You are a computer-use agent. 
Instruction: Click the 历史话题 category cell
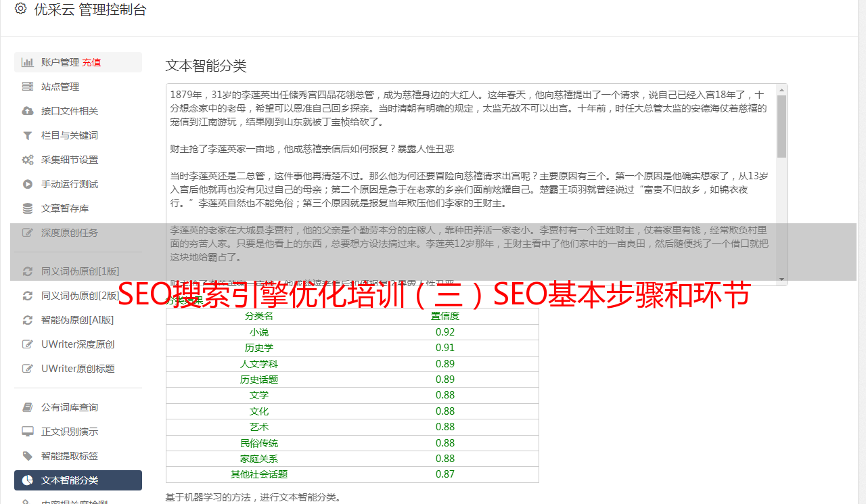(x=259, y=380)
